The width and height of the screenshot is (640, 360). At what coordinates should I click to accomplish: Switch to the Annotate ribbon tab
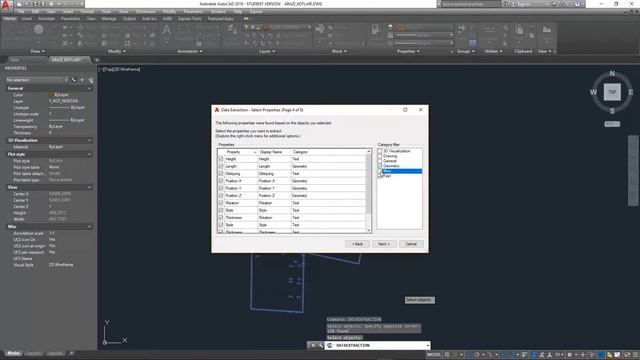[x=46, y=18]
